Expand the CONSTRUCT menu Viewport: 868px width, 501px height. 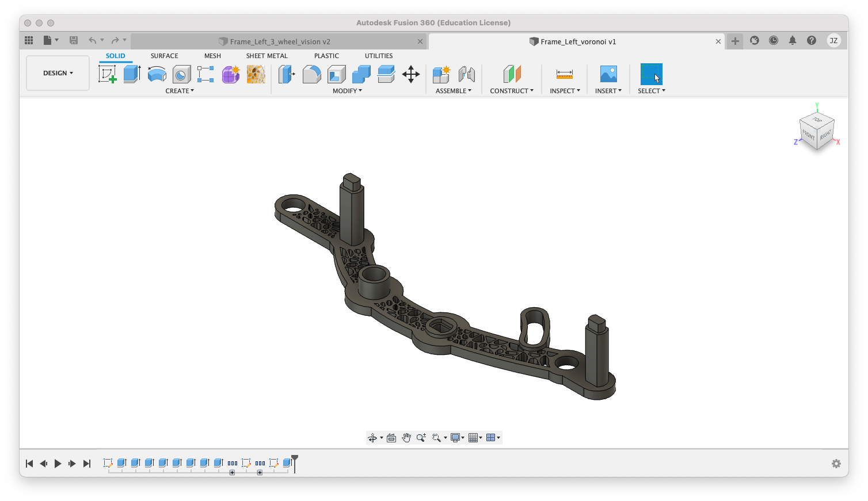(x=512, y=91)
